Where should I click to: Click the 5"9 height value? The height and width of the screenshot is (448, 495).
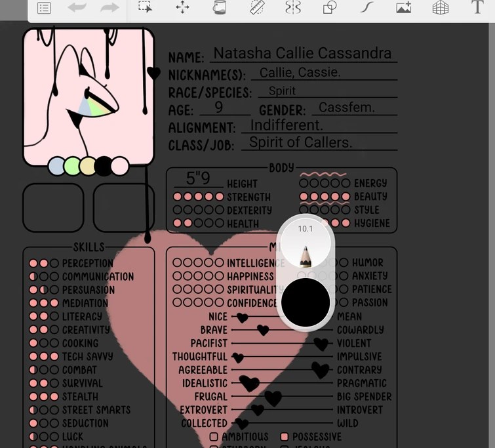(198, 178)
